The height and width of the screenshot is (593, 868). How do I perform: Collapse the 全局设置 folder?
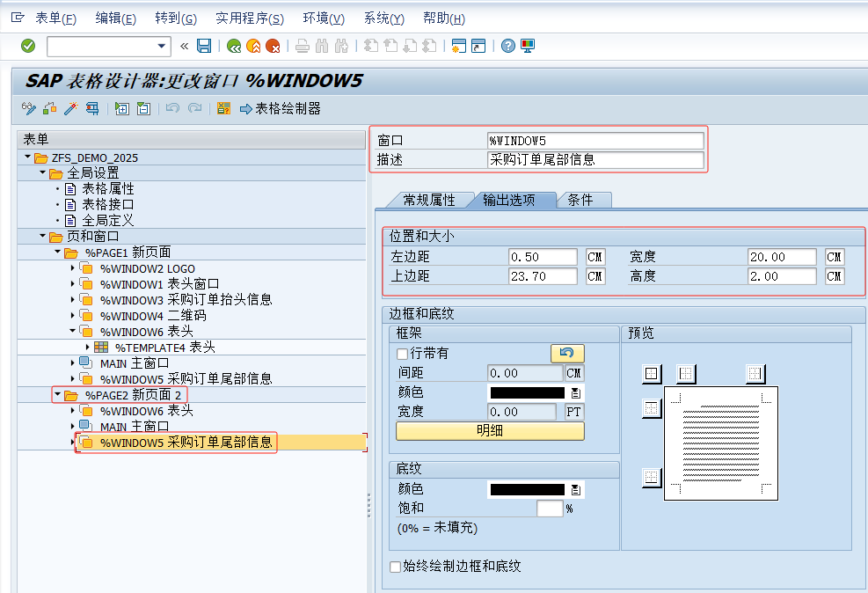(42, 172)
